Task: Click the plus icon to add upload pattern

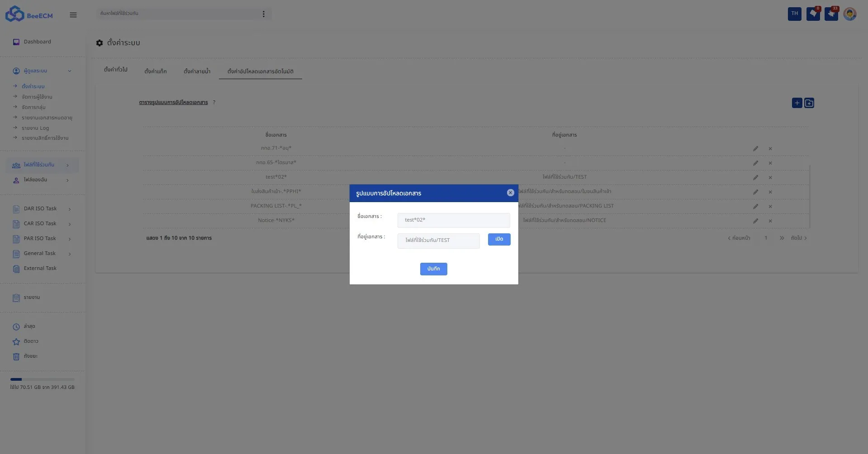Action: click(x=797, y=103)
